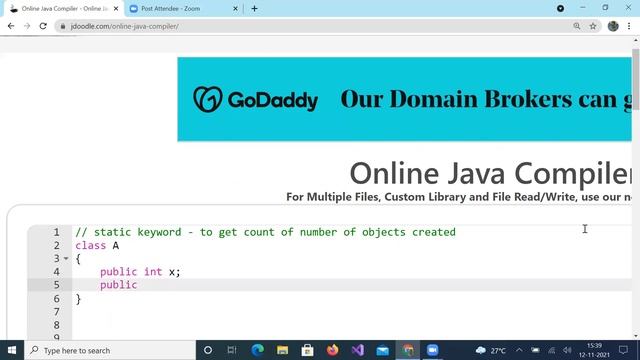Launch Firefox from taskbar
The height and width of the screenshot is (360, 640).
(332, 350)
